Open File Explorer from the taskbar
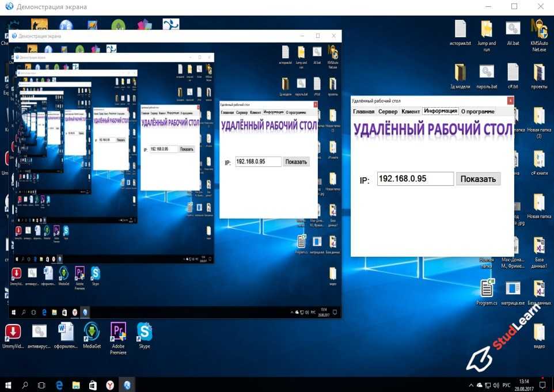This screenshot has height=392, width=554. (76, 385)
